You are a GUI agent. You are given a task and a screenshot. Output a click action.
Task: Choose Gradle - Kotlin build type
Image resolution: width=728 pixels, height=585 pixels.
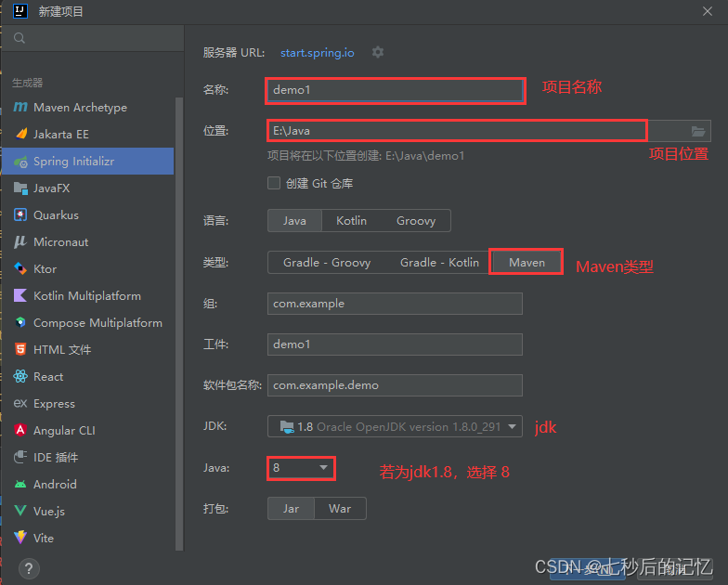click(x=439, y=262)
